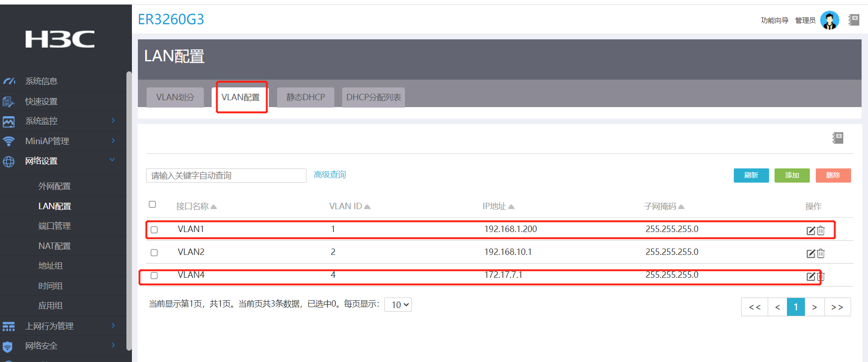Viewport: 868px width, 362px height.
Task: Click IP cell 192.168.1.200
Action: click(x=511, y=229)
